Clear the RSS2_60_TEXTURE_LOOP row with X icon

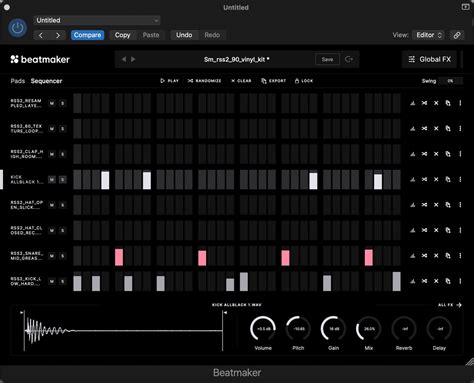pos(436,129)
